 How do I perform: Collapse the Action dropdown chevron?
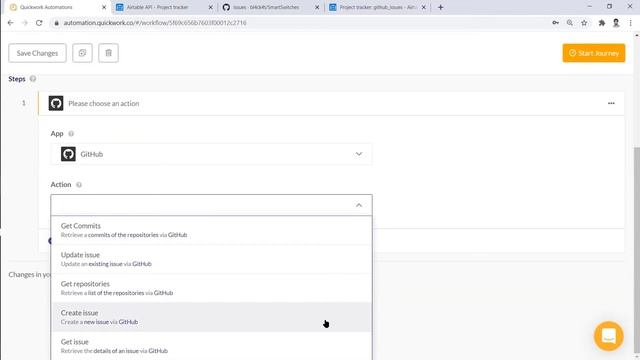click(x=359, y=205)
